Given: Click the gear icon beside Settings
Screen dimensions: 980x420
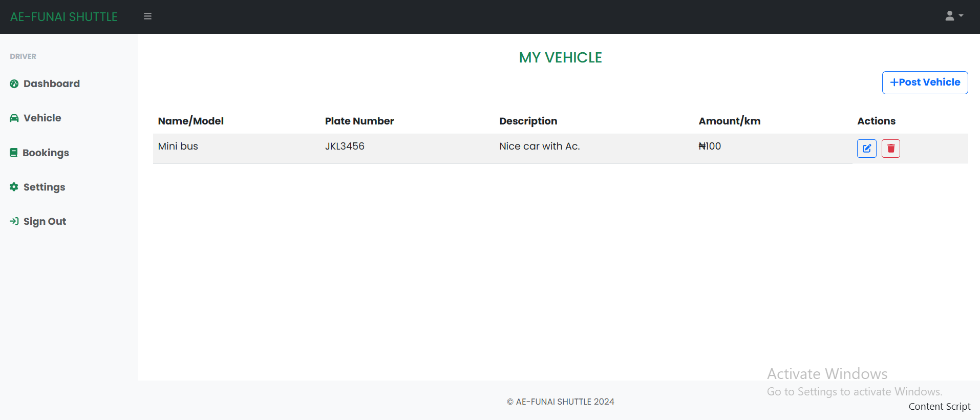Looking at the screenshot, I should [14, 187].
